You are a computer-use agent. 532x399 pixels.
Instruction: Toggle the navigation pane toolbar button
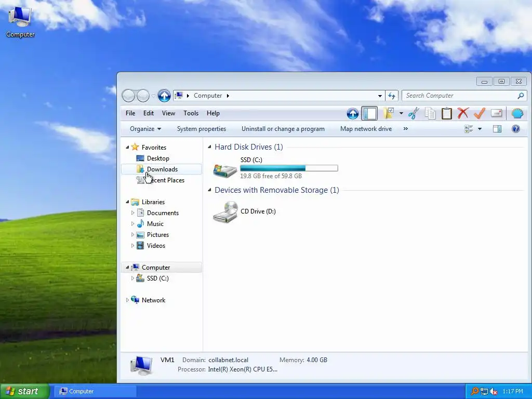[x=369, y=113]
